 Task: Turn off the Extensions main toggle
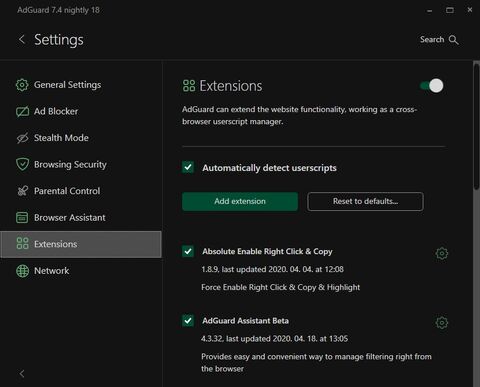[432, 86]
